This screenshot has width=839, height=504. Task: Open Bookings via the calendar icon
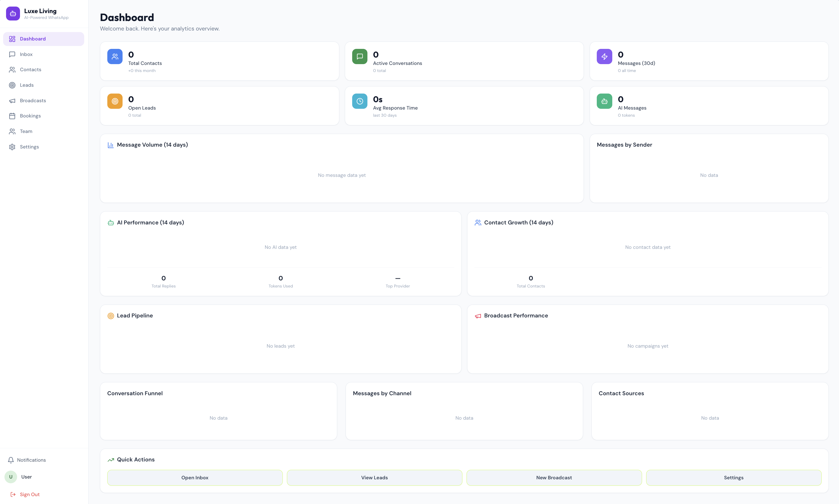click(12, 116)
